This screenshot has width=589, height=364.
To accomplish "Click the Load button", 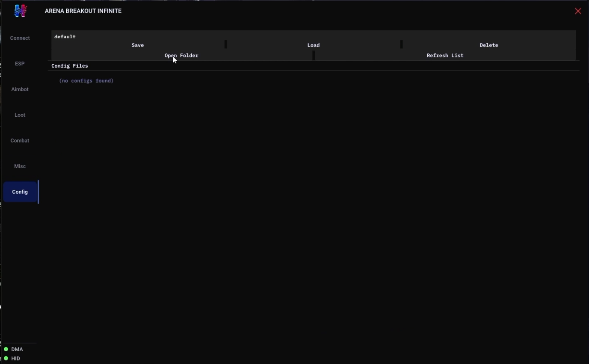I will tap(314, 45).
